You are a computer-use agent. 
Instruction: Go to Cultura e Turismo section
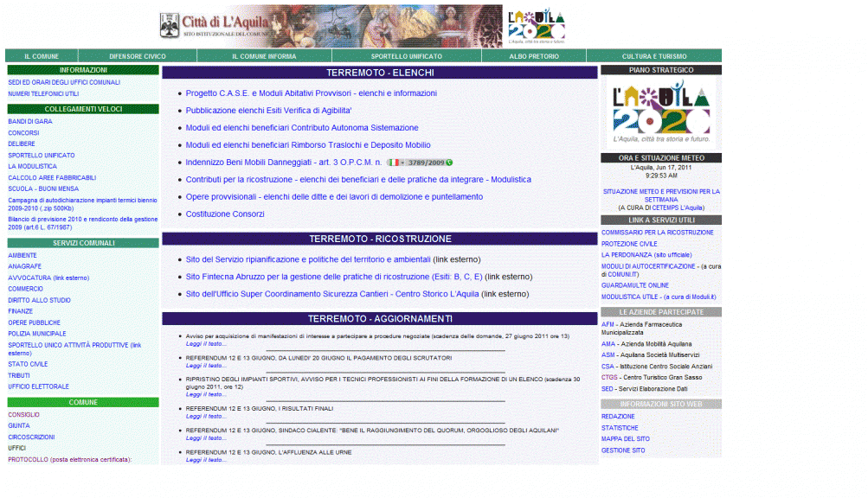point(653,56)
